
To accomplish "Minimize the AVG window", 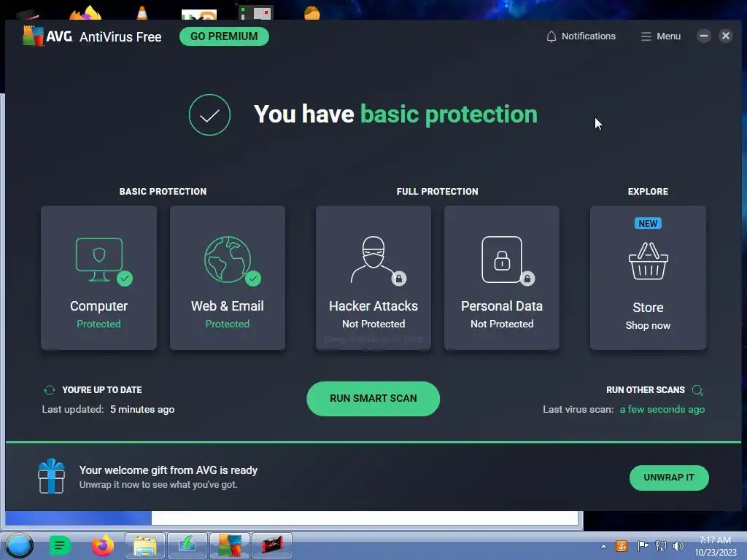I will click(704, 36).
